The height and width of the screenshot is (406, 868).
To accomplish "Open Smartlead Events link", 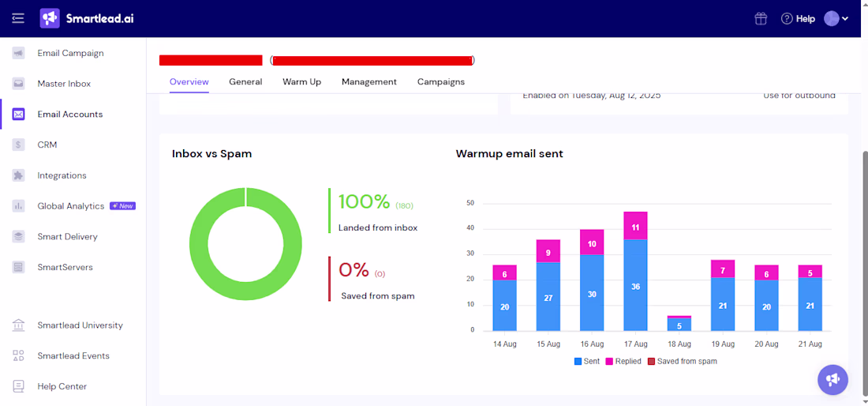I will click(73, 355).
